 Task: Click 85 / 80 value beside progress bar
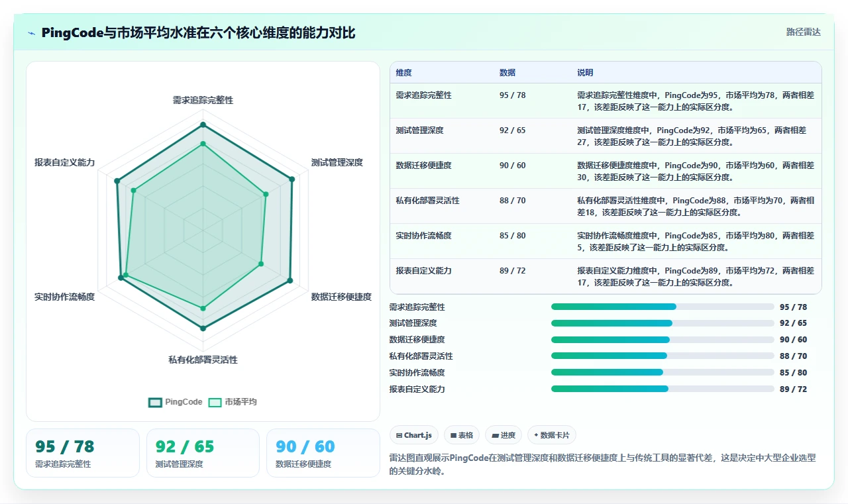[x=793, y=372]
